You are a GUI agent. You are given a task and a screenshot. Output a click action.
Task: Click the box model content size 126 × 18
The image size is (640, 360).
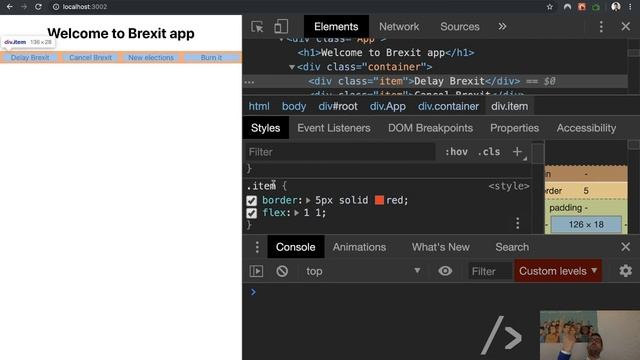586,224
